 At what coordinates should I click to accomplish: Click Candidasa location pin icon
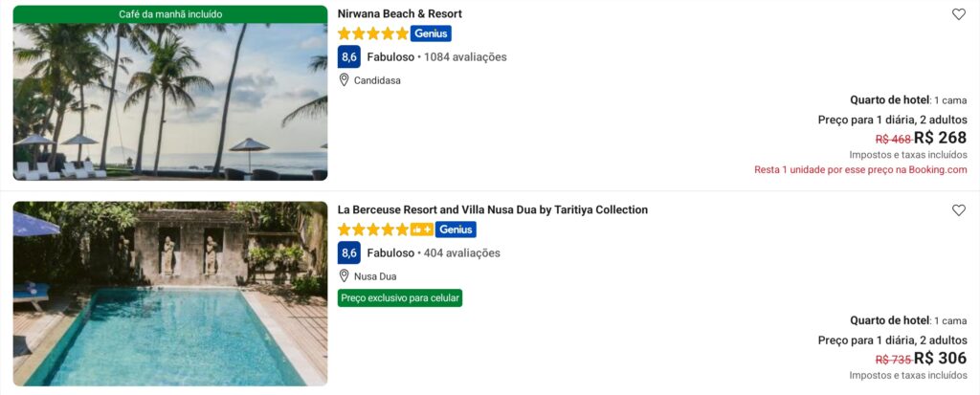344,80
